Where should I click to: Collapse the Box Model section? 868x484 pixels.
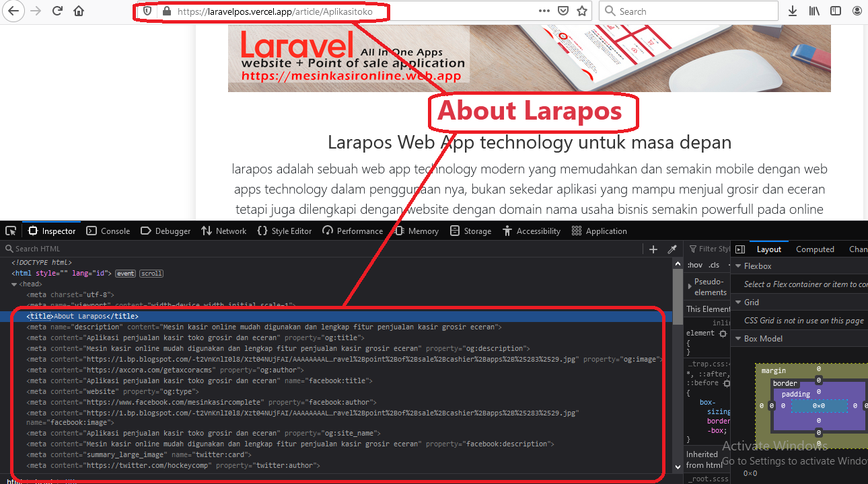tap(737, 339)
